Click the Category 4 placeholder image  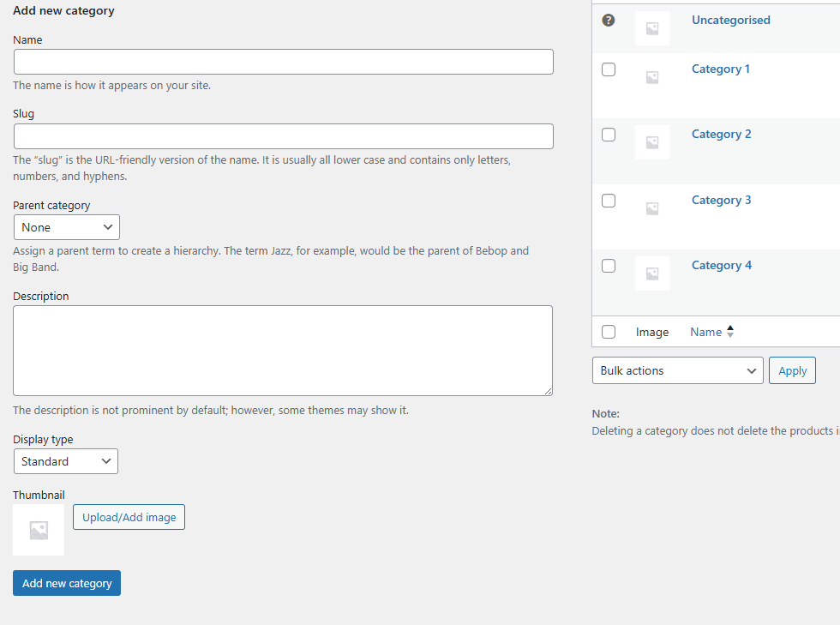(x=652, y=273)
